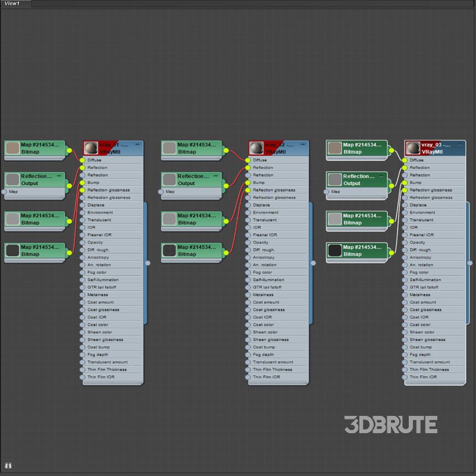Click the vray_01 material preview sphere
The height and width of the screenshot is (476, 476).
pos(91,148)
